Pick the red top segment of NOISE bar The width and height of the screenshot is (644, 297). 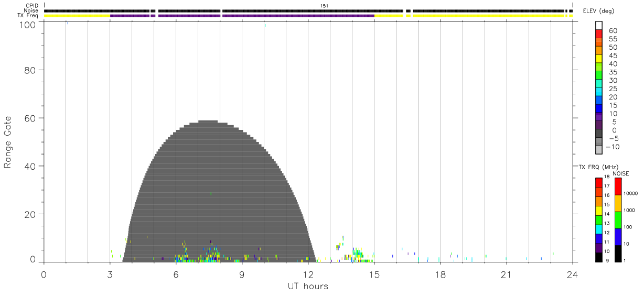click(x=618, y=186)
